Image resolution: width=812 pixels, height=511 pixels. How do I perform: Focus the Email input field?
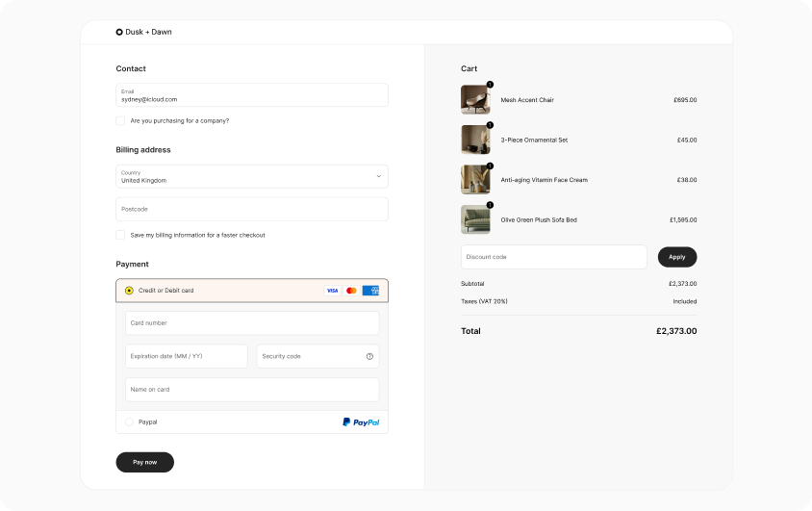coord(252,95)
